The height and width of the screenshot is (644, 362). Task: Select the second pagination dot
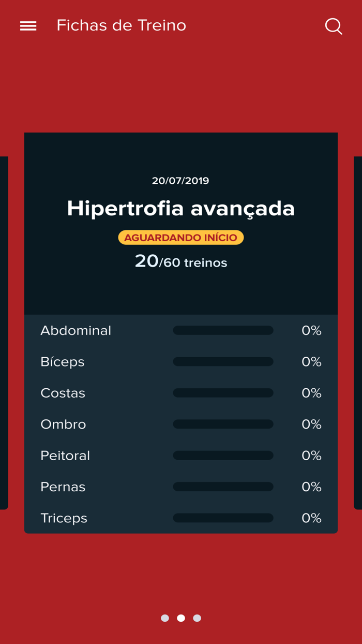pyautogui.click(x=181, y=618)
